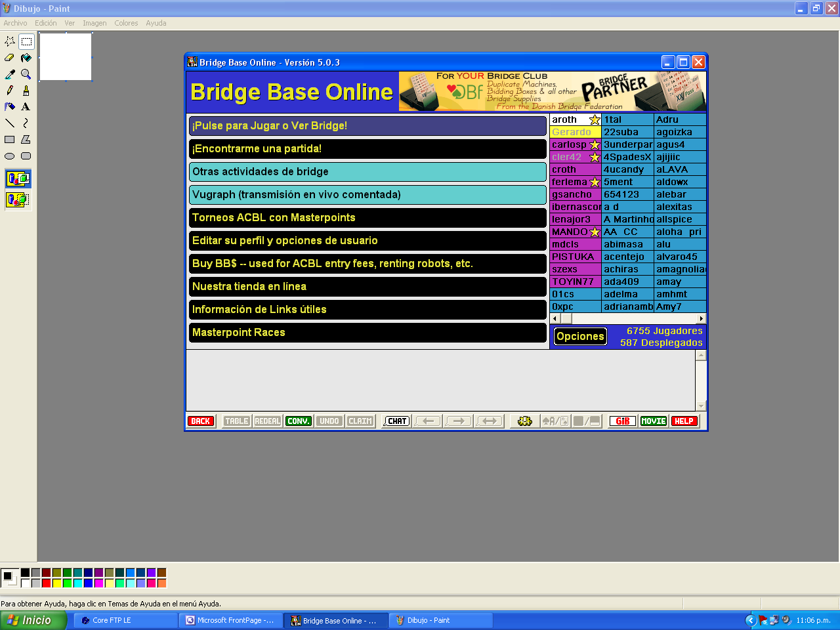Select the Eraser tool
Image resolution: width=840 pixels, height=630 pixels.
coord(10,58)
